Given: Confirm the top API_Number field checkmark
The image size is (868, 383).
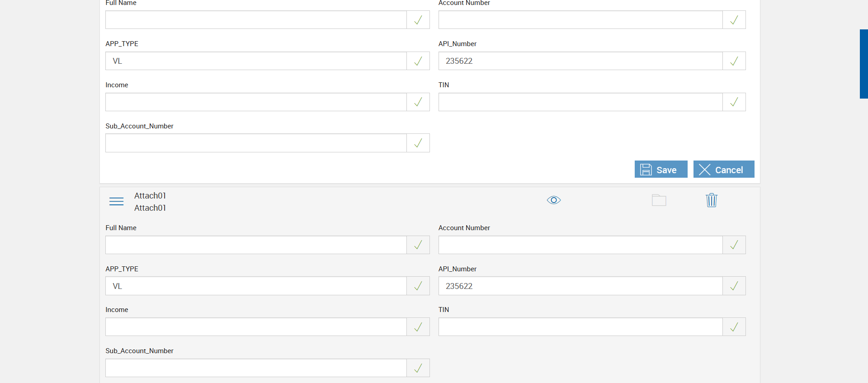Looking at the screenshot, I should click(x=734, y=61).
